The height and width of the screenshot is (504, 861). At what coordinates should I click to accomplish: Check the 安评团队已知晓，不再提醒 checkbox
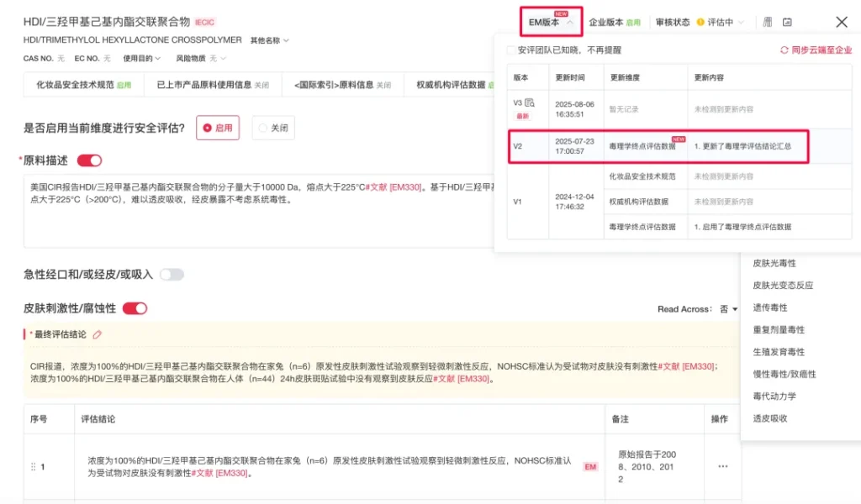point(511,50)
